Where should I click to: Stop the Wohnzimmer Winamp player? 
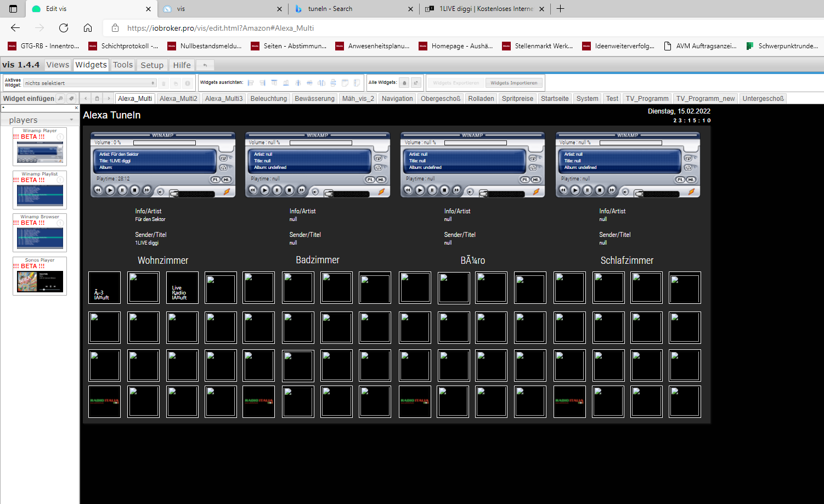[x=134, y=190]
